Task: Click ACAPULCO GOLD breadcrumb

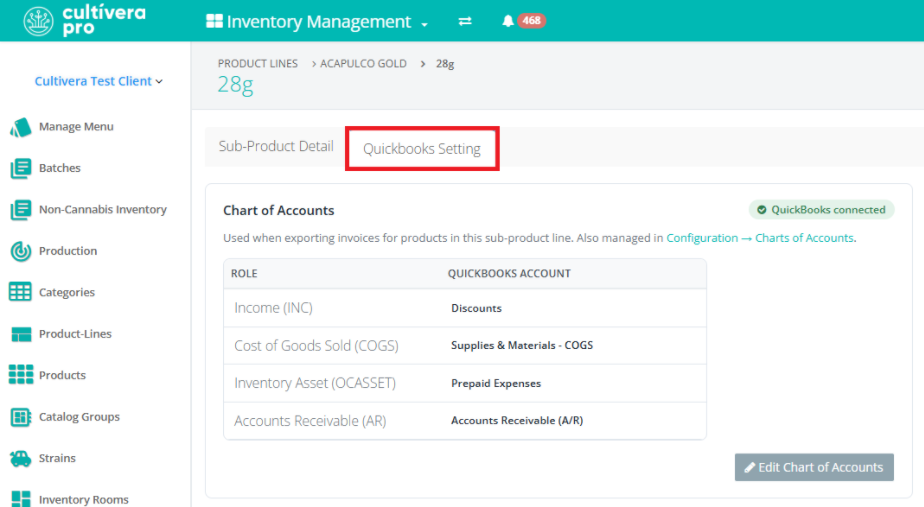Action: click(x=363, y=64)
